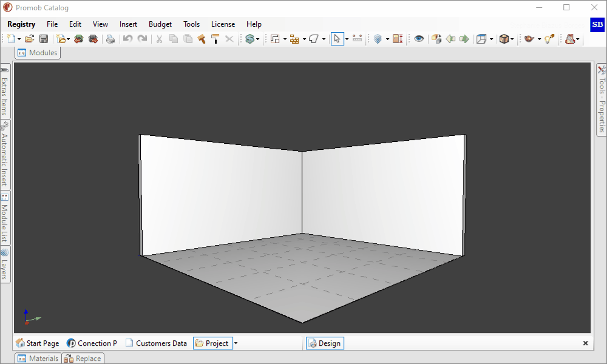Cut with the scissors icon
Screen dimensions: 607x364
click(159, 39)
